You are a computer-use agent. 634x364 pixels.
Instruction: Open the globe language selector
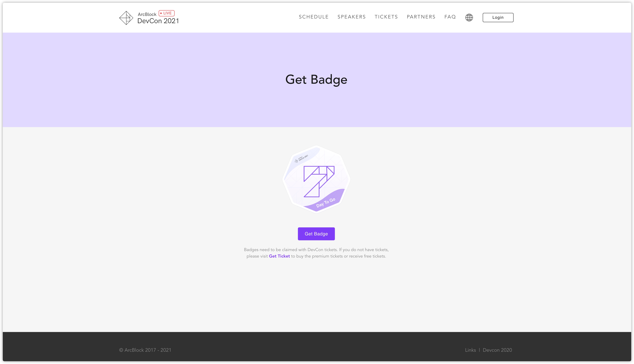click(469, 18)
